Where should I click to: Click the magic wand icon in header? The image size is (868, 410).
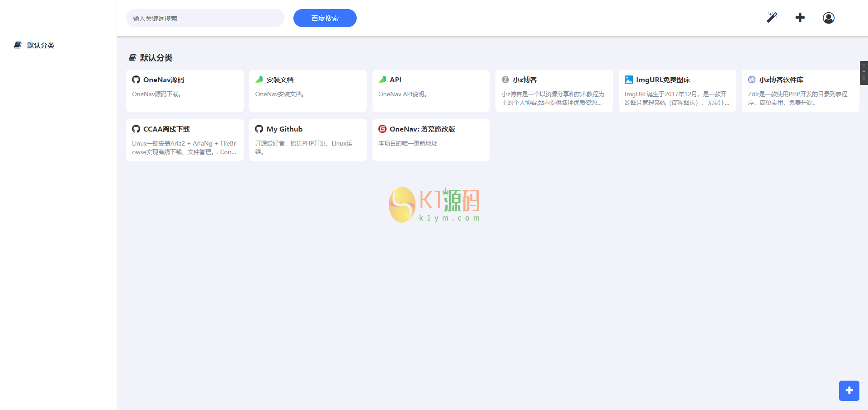pos(772,18)
